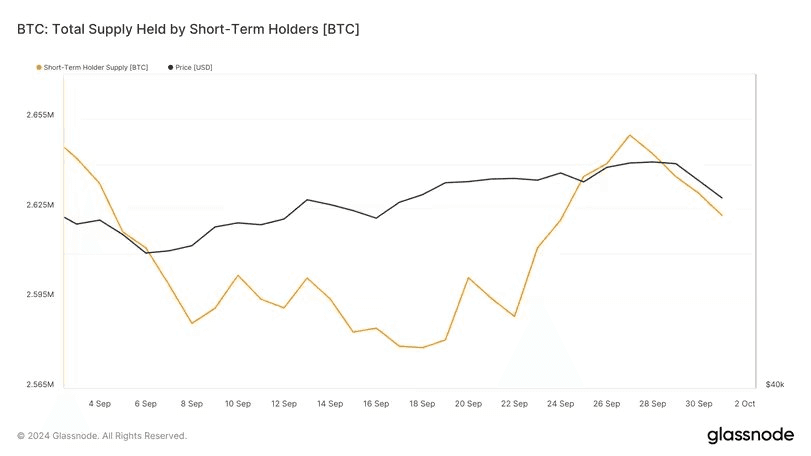Toggle the Price [USD] legend dot
This screenshot has width=811, height=456.
[x=171, y=68]
